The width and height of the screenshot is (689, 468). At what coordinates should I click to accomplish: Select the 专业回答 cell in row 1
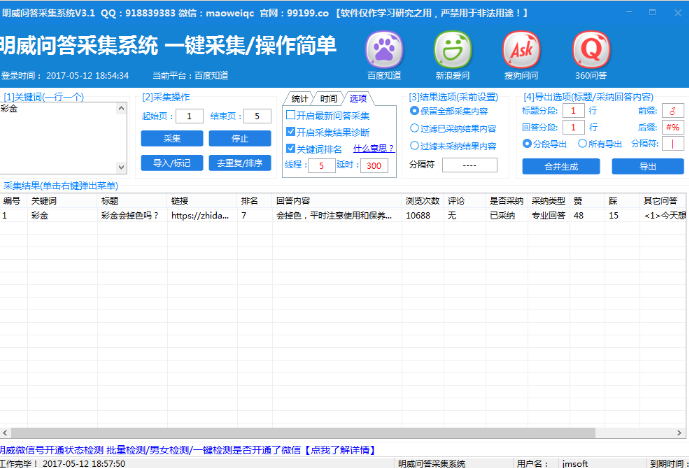[x=548, y=215]
